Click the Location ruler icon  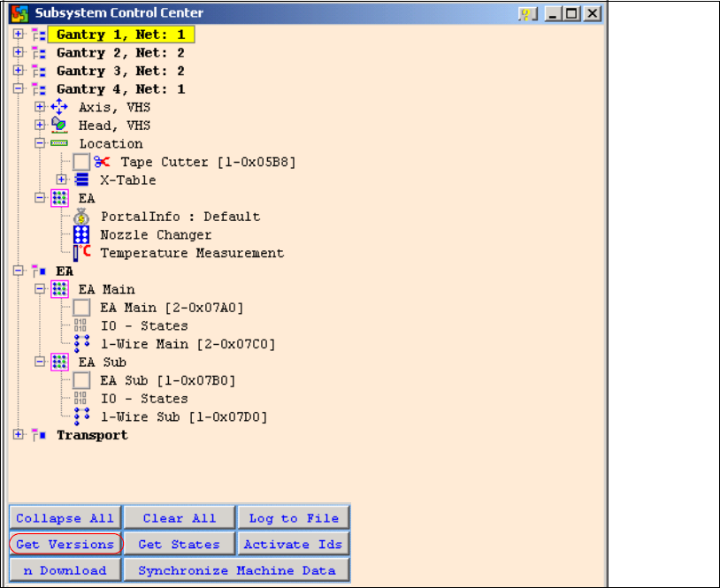coord(59,143)
